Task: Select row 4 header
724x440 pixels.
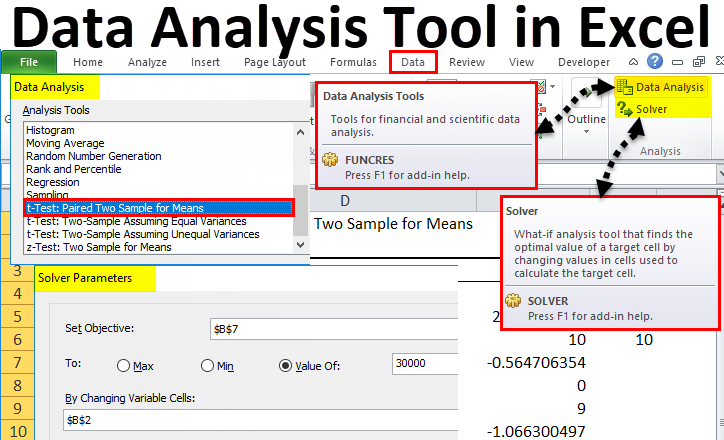Action: [18, 293]
